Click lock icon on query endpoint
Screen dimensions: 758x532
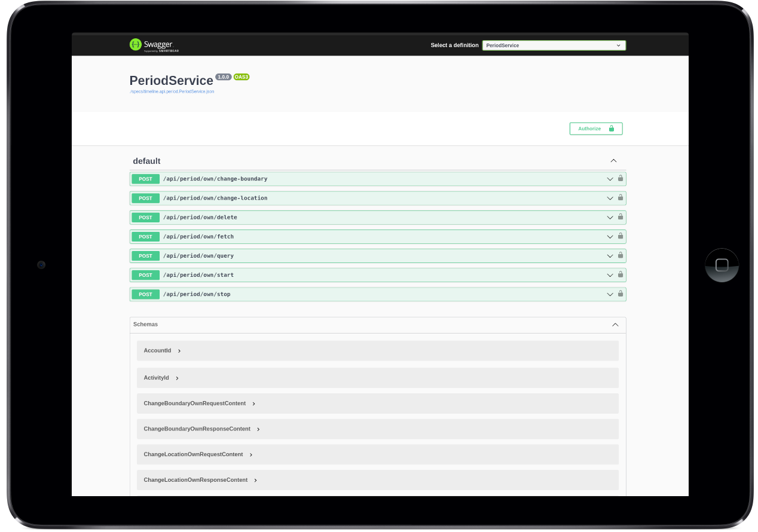(x=621, y=255)
